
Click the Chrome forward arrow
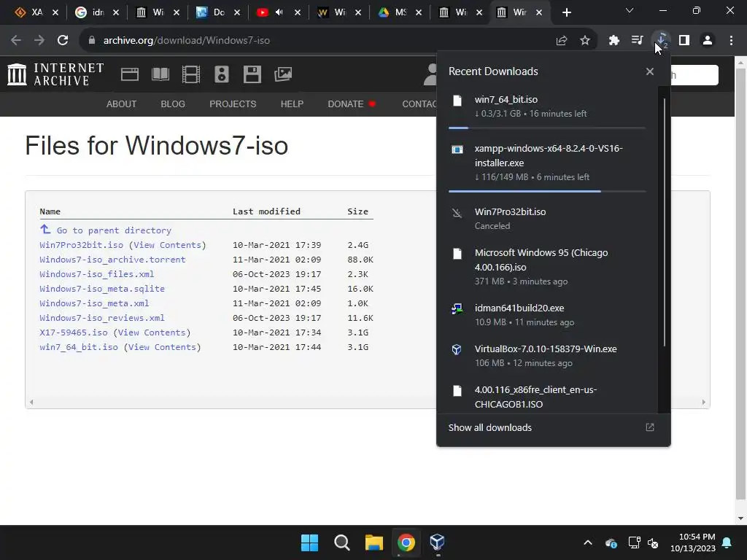click(39, 41)
